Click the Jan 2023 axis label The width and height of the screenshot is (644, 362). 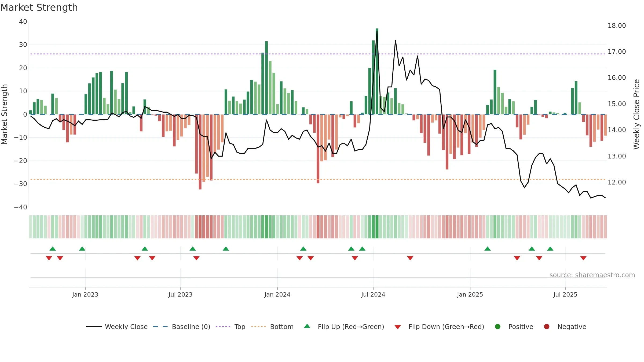click(85, 294)
